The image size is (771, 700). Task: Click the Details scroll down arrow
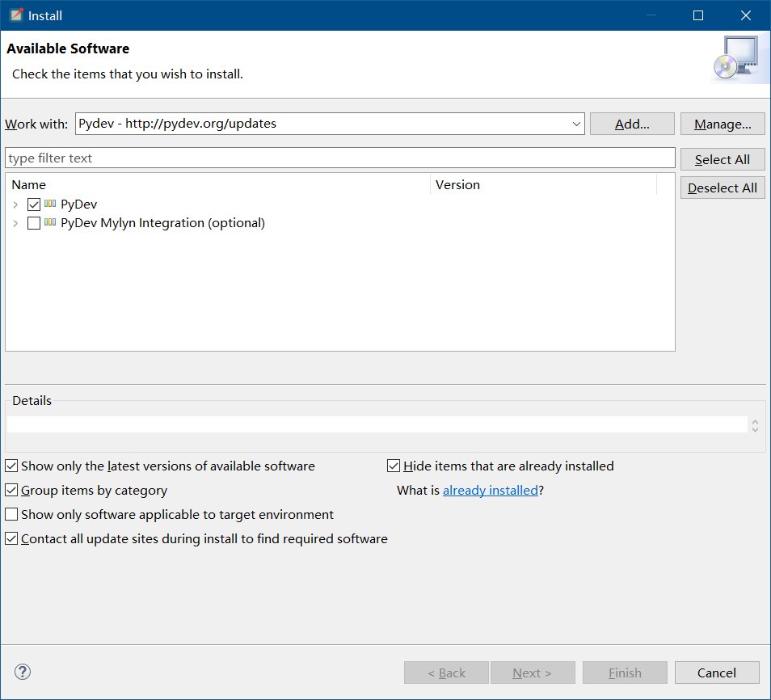pyautogui.click(x=756, y=429)
